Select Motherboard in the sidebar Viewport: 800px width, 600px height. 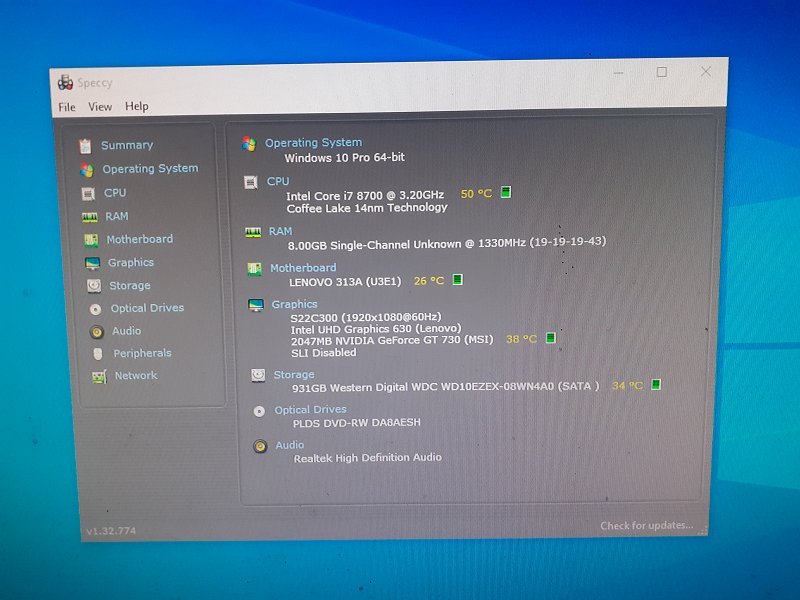(x=140, y=239)
